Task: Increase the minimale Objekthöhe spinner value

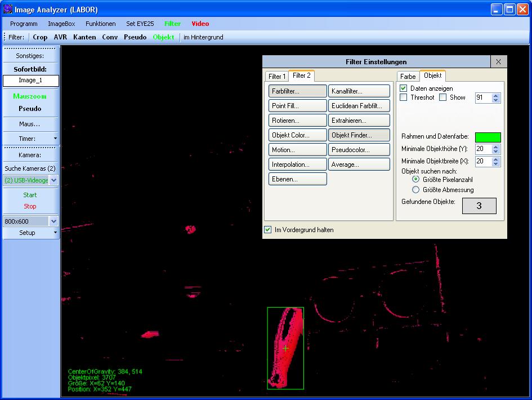Action: pyautogui.click(x=495, y=147)
